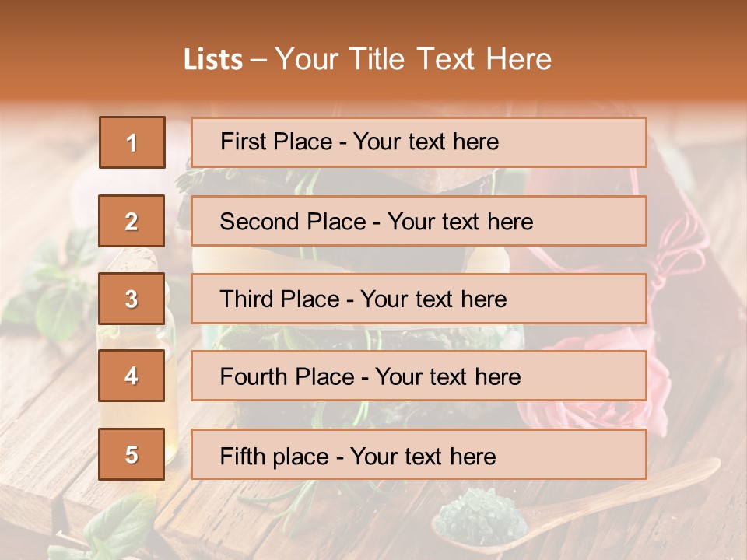Image resolution: width=747 pixels, height=560 pixels.
Task: Click the orange header band
Action: (x=373, y=50)
